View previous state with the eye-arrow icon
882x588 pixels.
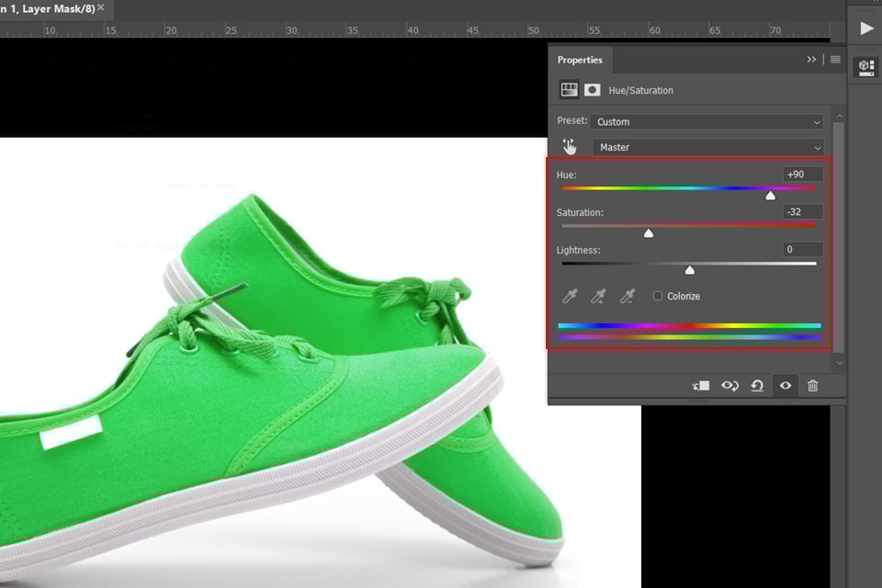click(729, 386)
